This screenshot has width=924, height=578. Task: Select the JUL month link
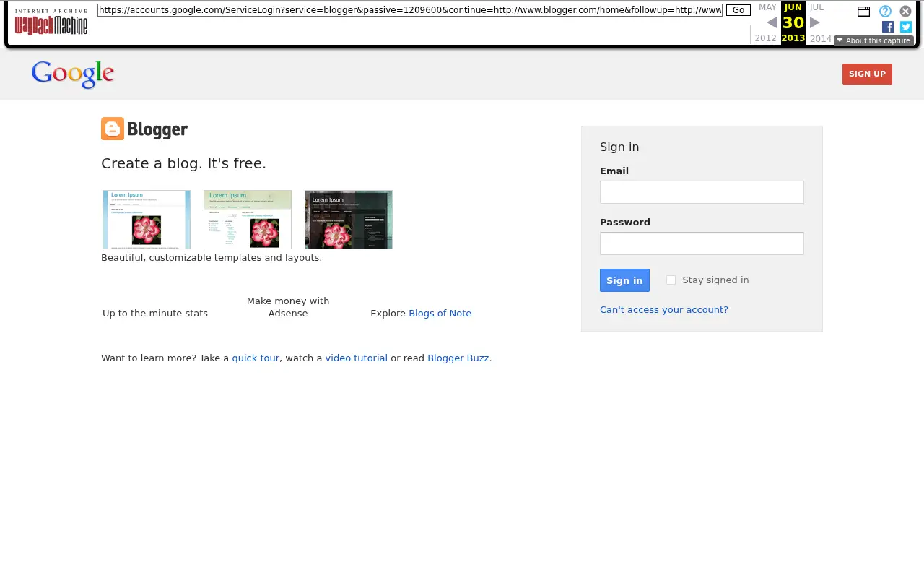816,7
